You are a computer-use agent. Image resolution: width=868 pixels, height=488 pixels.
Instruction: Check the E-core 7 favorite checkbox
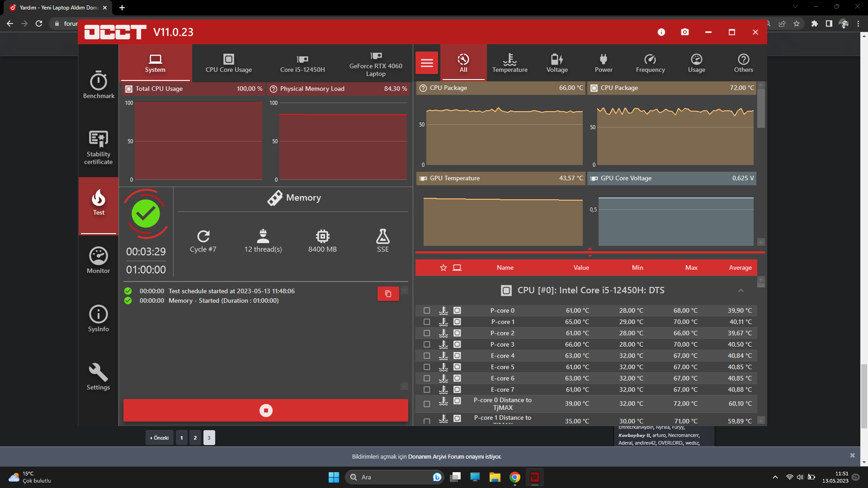tap(427, 389)
